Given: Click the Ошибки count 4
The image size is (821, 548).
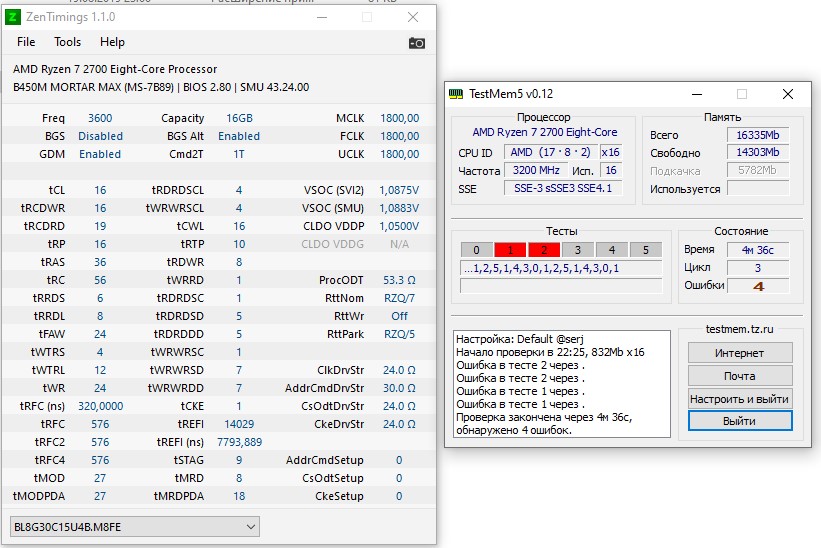Looking at the screenshot, I should pyautogui.click(x=758, y=286).
